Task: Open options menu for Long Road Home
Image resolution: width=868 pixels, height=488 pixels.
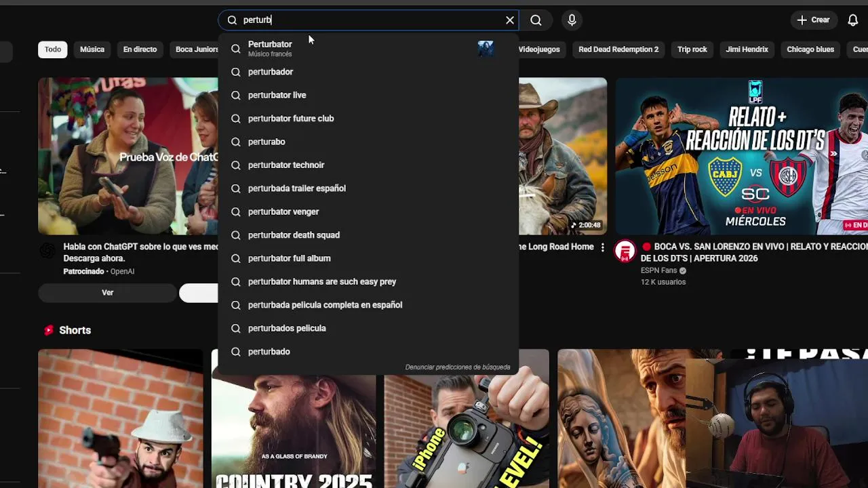Action: click(x=602, y=248)
